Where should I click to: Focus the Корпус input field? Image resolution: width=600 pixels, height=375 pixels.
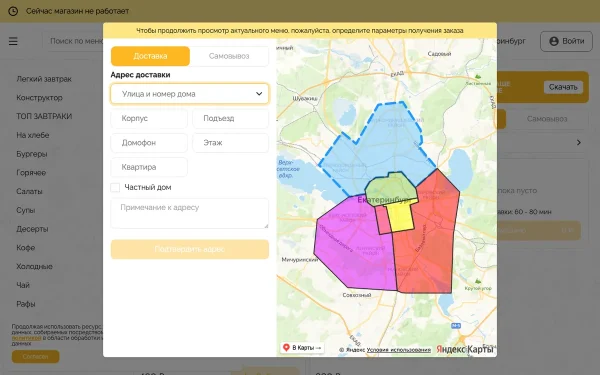pyautogui.click(x=149, y=119)
